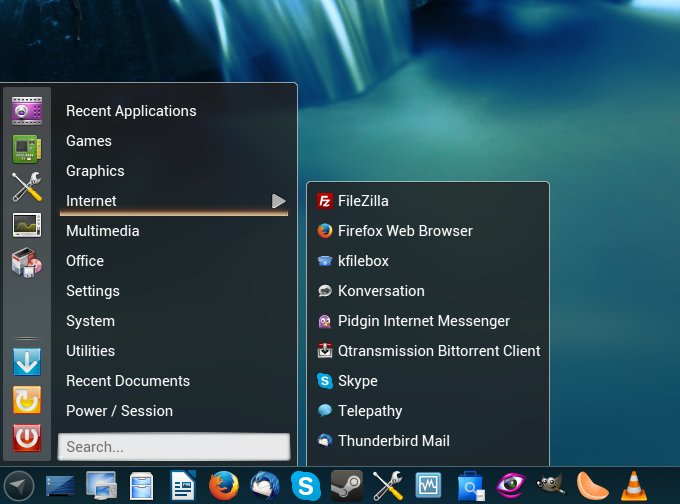This screenshot has height=504, width=680.
Task: Launch GIMP from the taskbar
Action: point(551,484)
